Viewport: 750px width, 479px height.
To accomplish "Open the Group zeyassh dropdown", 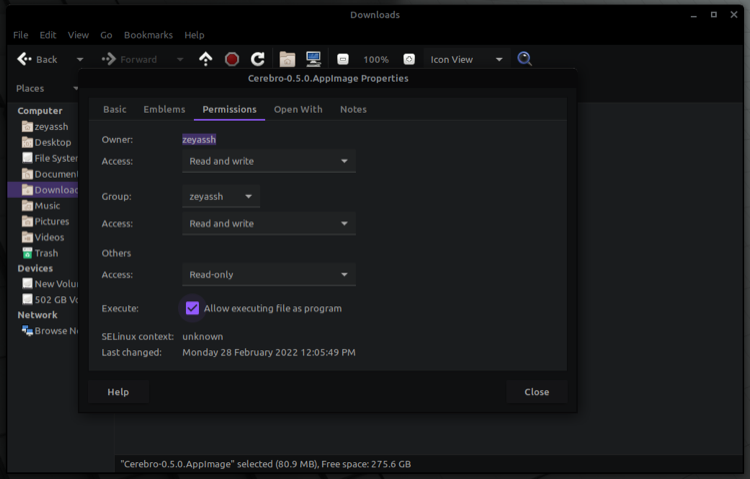I will pyautogui.click(x=221, y=197).
